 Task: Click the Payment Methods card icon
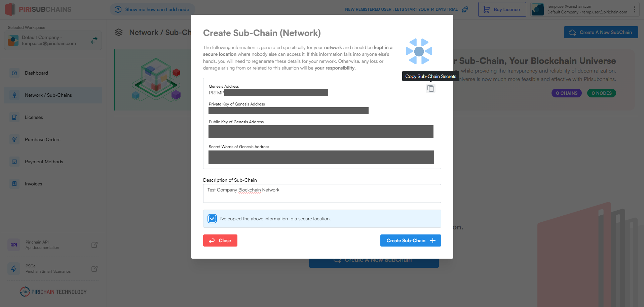click(x=14, y=162)
